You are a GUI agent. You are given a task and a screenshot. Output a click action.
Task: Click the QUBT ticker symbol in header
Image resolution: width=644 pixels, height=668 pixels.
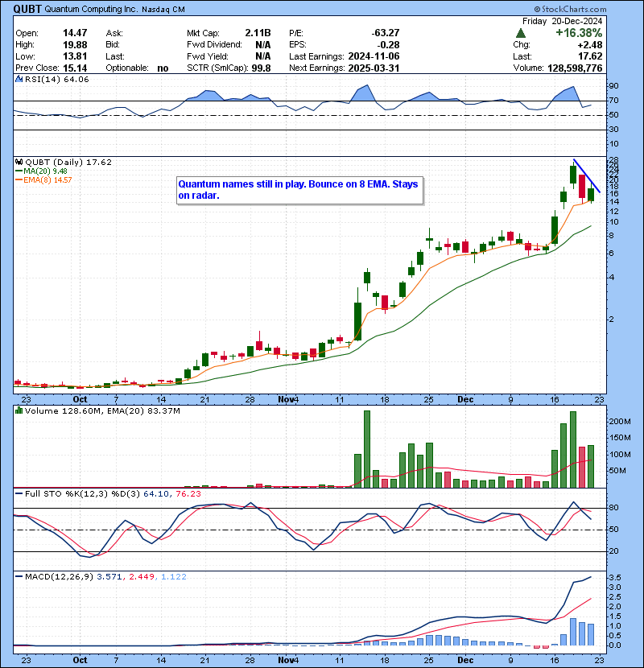pos(27,9)
